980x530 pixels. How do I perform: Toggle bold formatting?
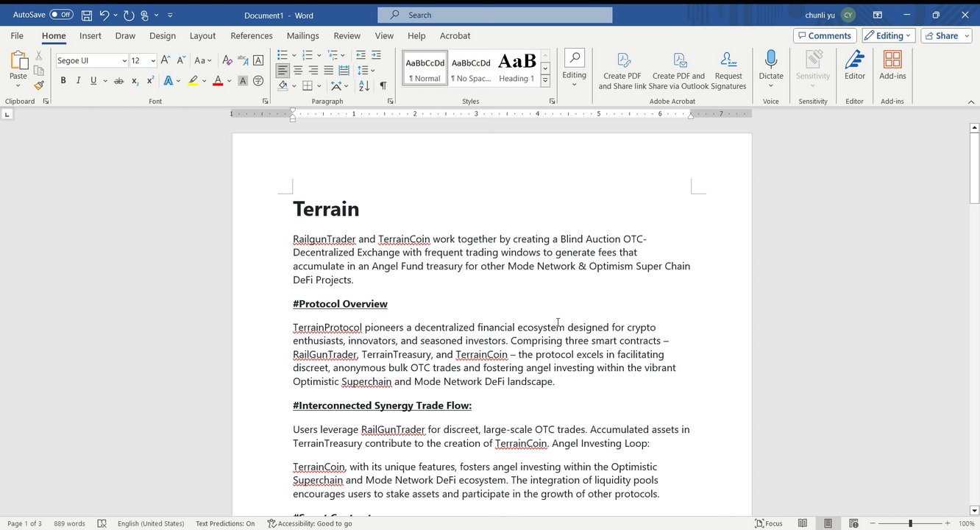(x=63, y=81)
